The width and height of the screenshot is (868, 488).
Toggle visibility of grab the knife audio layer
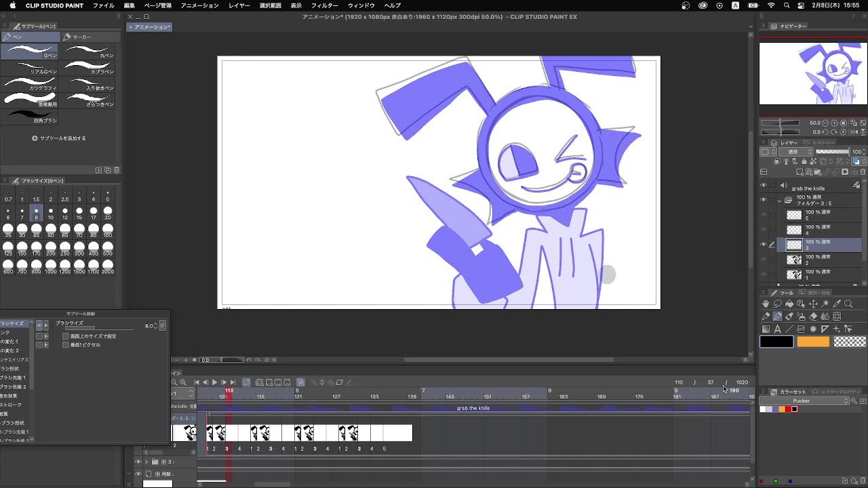(764, 186)
